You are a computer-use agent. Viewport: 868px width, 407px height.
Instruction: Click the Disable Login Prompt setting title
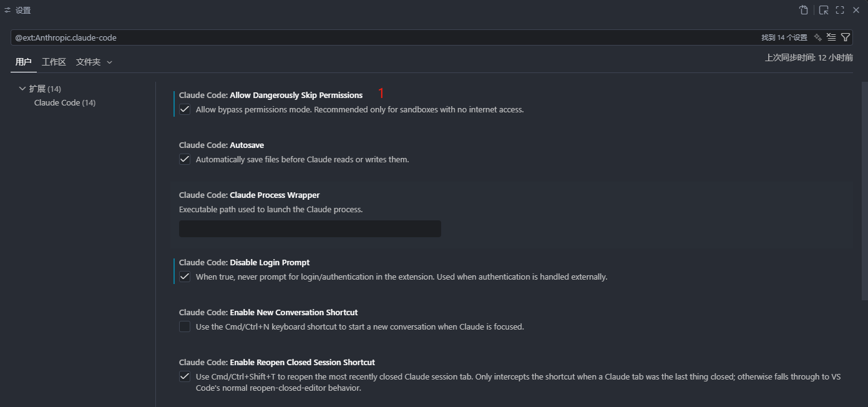(x=245, y=262)
